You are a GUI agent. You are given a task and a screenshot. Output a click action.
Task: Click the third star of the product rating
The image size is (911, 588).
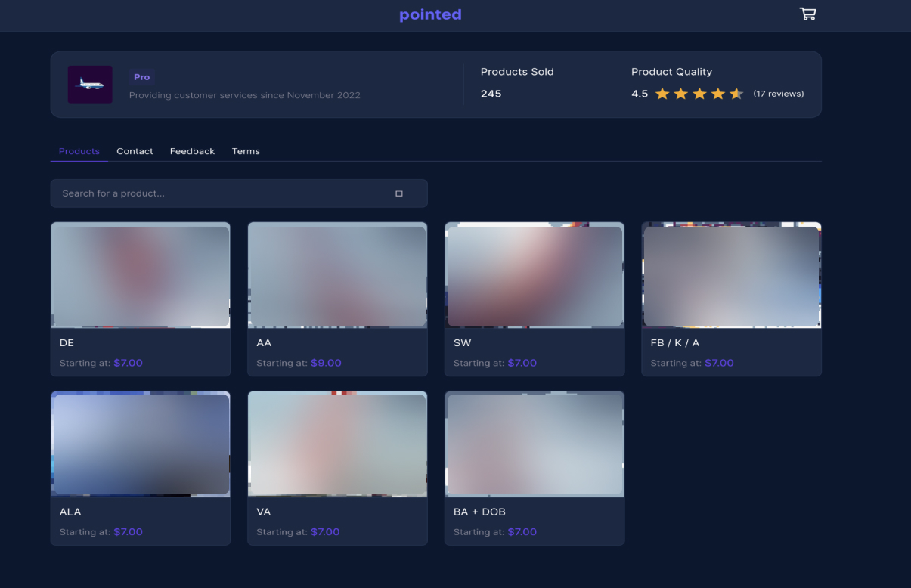point(699,93)
